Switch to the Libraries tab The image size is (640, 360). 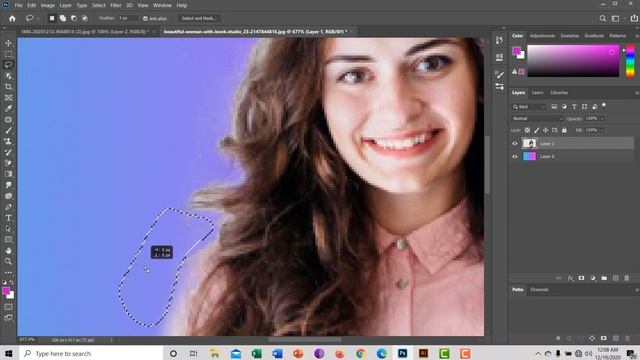click(x=559, y=93)
